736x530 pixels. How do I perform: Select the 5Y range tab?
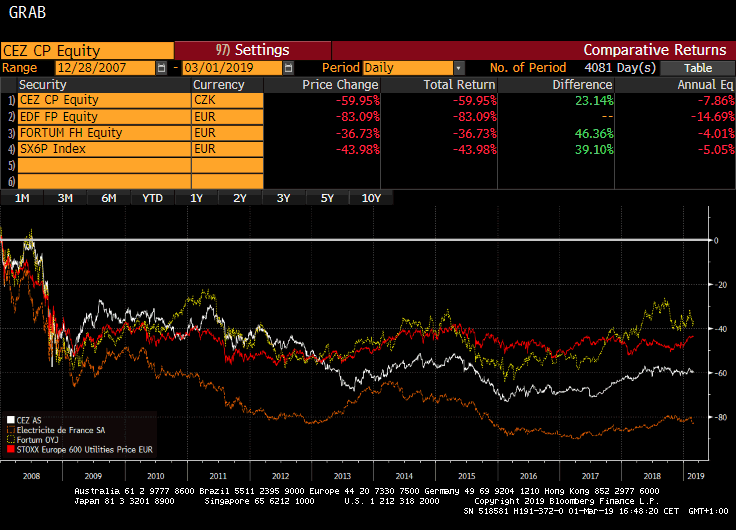(x=327, y=198)
